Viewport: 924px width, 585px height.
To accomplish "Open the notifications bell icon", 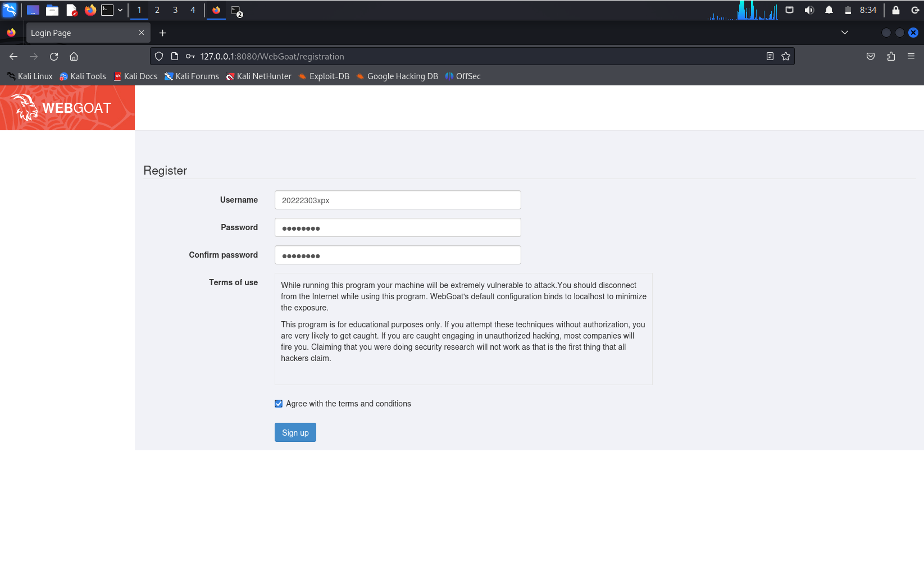I will 829,10.
